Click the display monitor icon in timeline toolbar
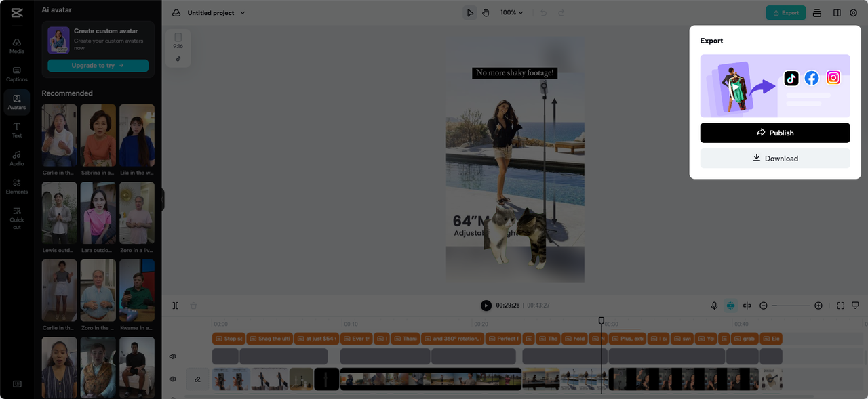This screenshot has height=399, width=868. pos(855,306)
